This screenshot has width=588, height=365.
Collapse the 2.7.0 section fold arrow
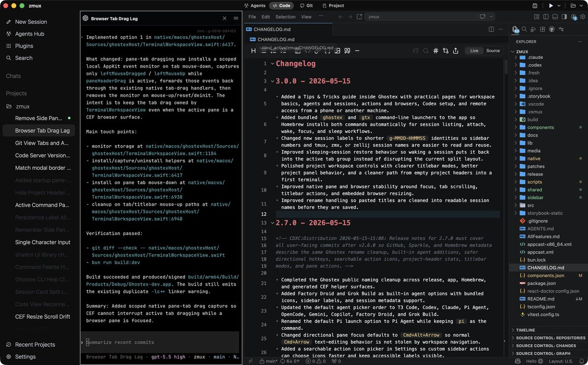[272, 223]
